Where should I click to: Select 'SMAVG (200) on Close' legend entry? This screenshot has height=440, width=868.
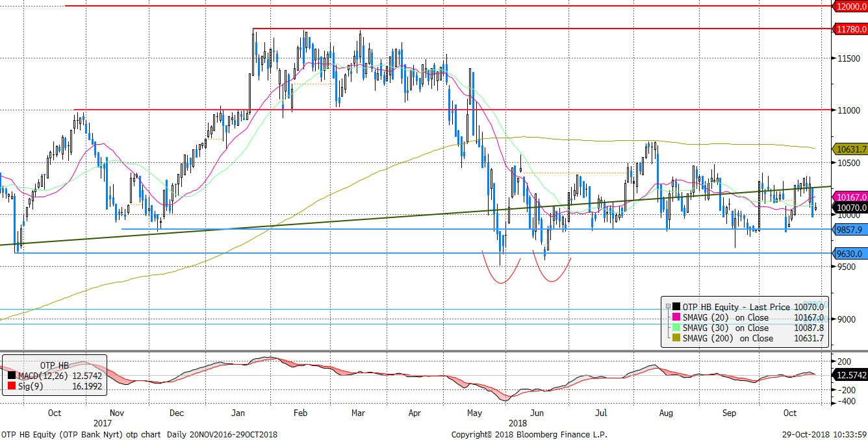pos(728,338)
